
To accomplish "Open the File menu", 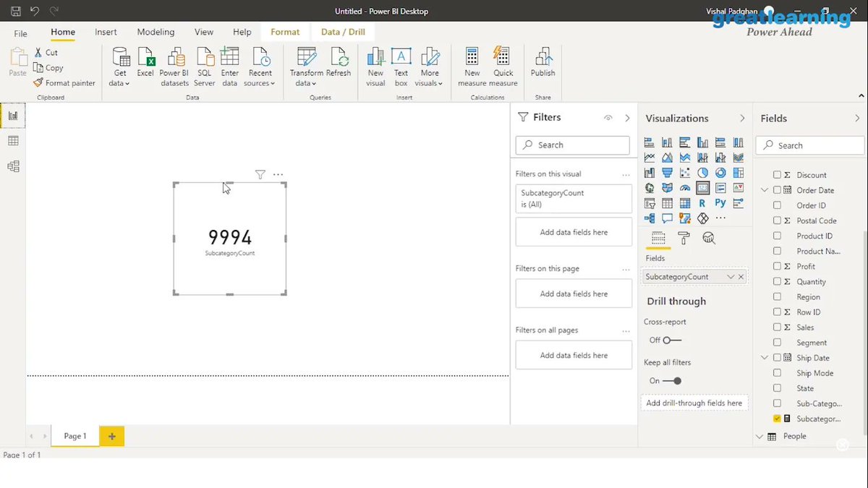I will point(21,33).
